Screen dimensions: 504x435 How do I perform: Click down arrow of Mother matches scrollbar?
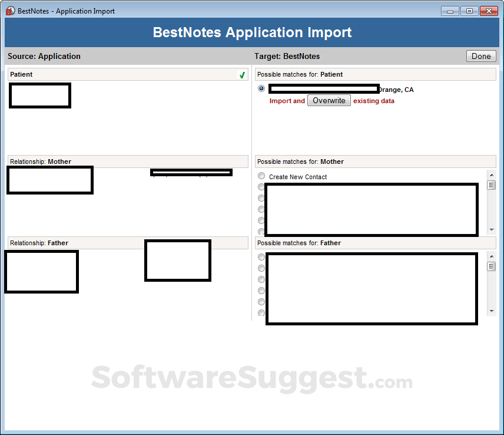pos(491,229)
